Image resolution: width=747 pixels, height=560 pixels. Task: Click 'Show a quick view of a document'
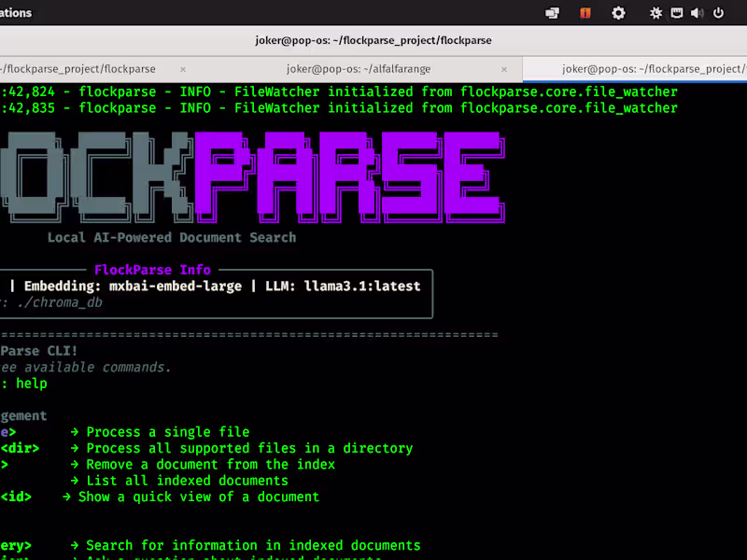[199, 497]
